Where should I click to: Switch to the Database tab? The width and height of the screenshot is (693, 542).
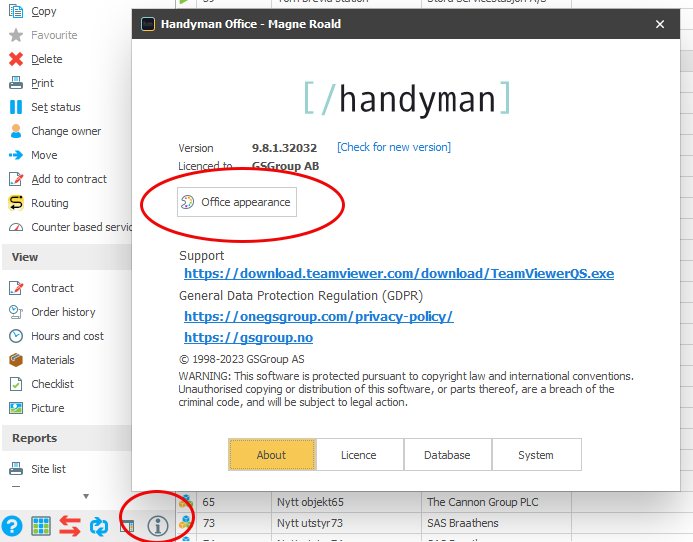point(447,455)
